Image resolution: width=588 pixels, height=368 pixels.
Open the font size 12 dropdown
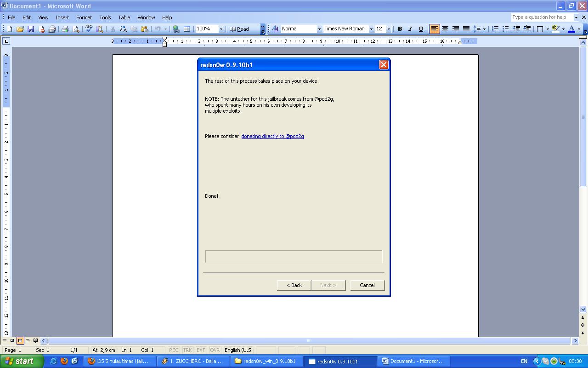389,29
